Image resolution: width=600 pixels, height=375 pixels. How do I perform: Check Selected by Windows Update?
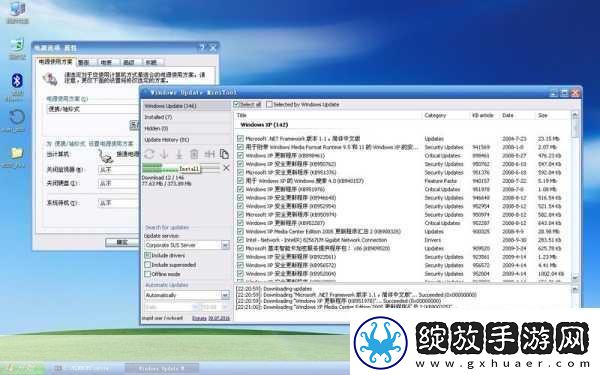click(269, 104)
